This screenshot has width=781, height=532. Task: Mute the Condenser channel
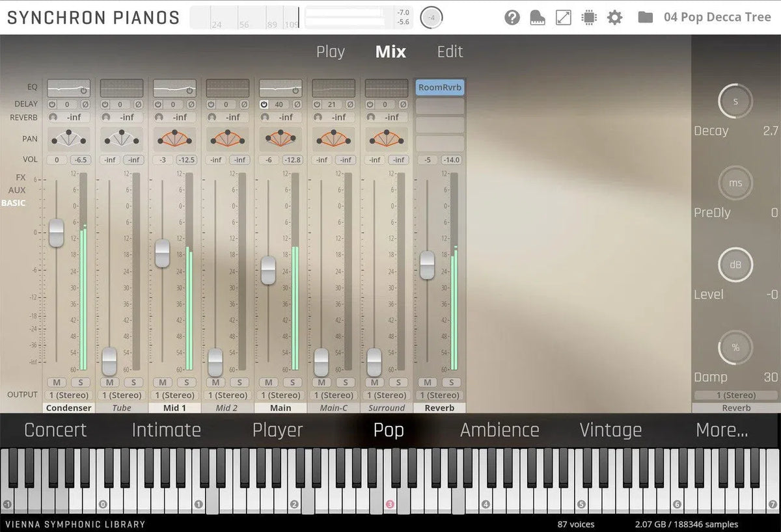click(57, 382)
